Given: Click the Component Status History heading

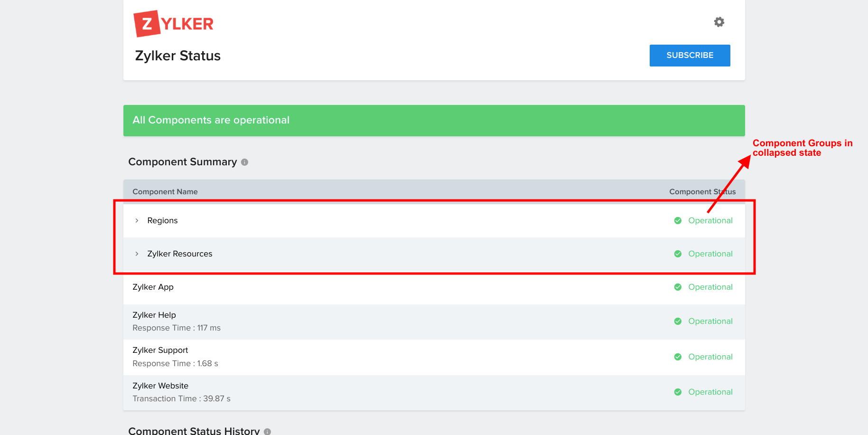Looking at the screenshot, I should tap(194, 431).
